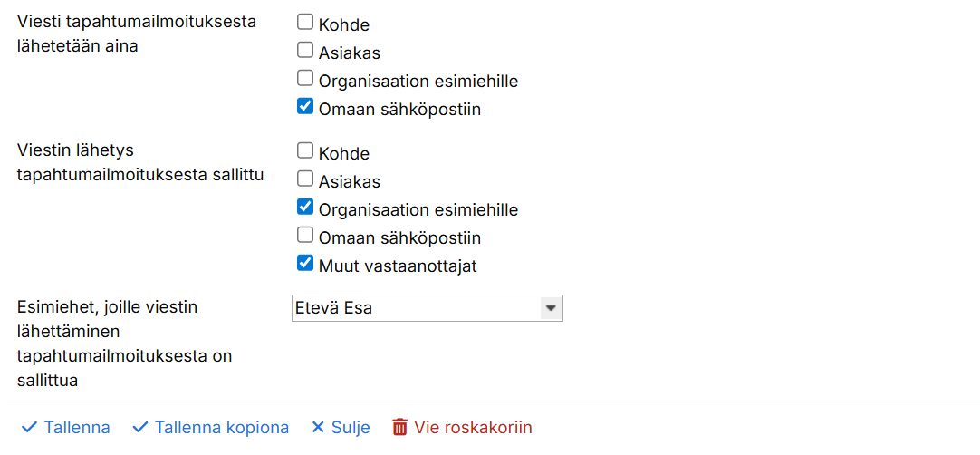Image resolution: width=980 pixels, height=455 pixels.
Task: Click the Muut vastaanottajat label text
Action: [397, 266]
